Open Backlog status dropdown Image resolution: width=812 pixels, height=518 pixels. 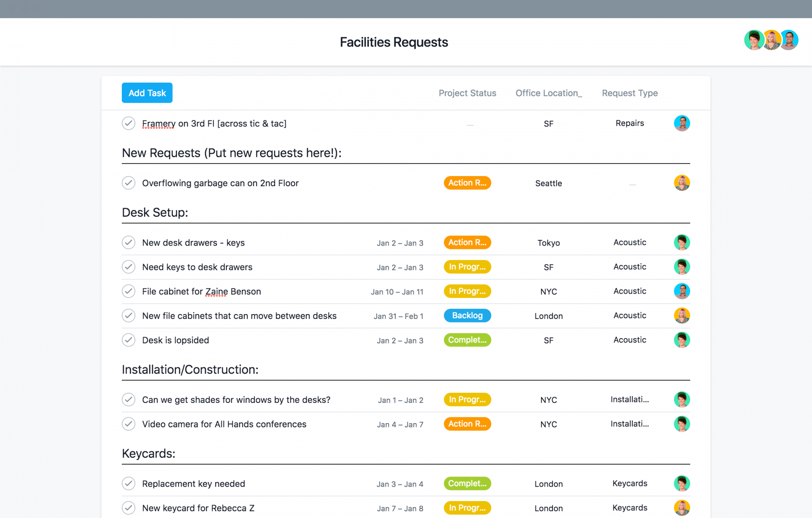(x=467, y=316)
